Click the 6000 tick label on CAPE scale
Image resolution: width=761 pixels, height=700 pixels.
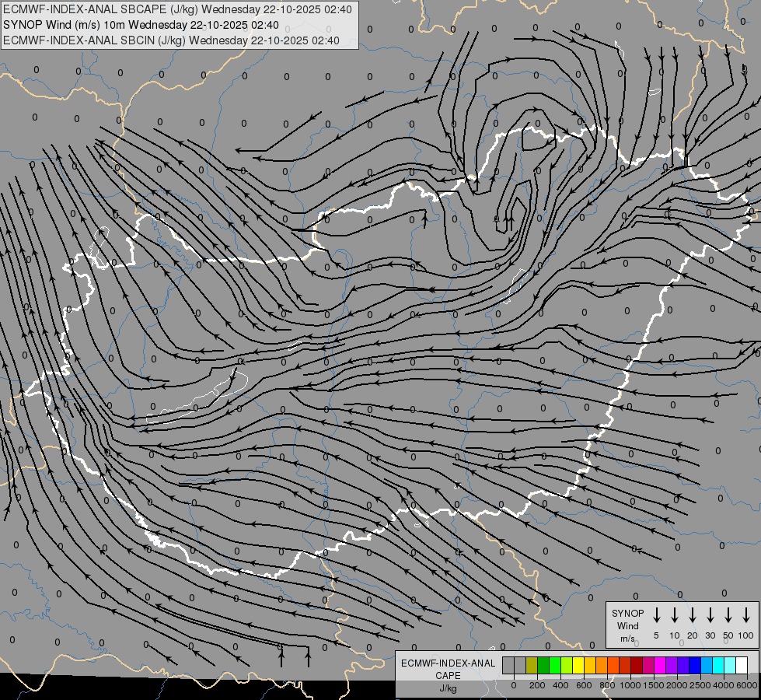[747, 685]
